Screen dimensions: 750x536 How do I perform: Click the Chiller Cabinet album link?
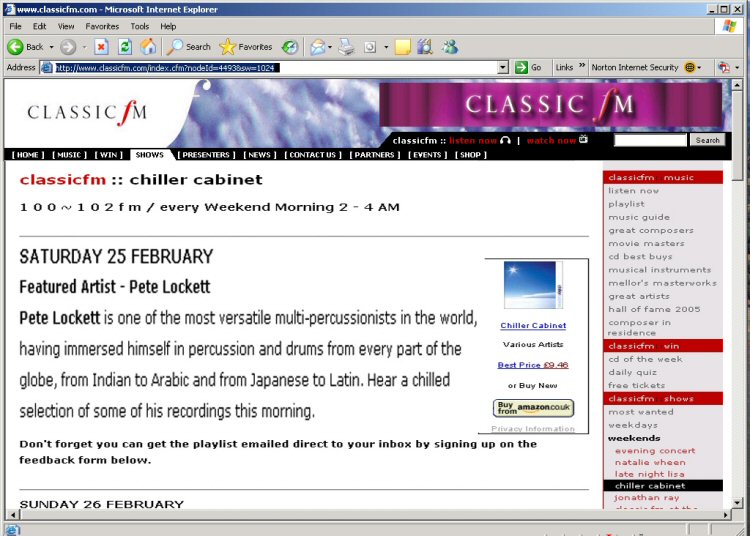pyautogui.click(x=533, y=326)
